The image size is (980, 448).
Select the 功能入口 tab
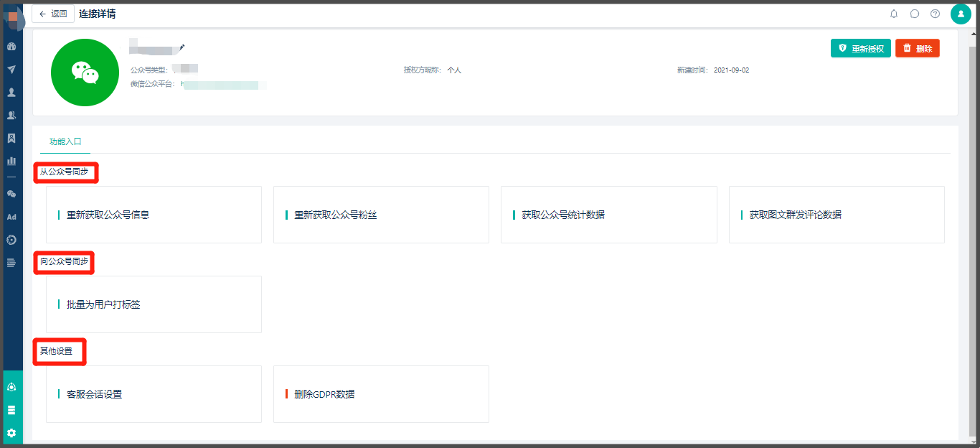point(65,141)
